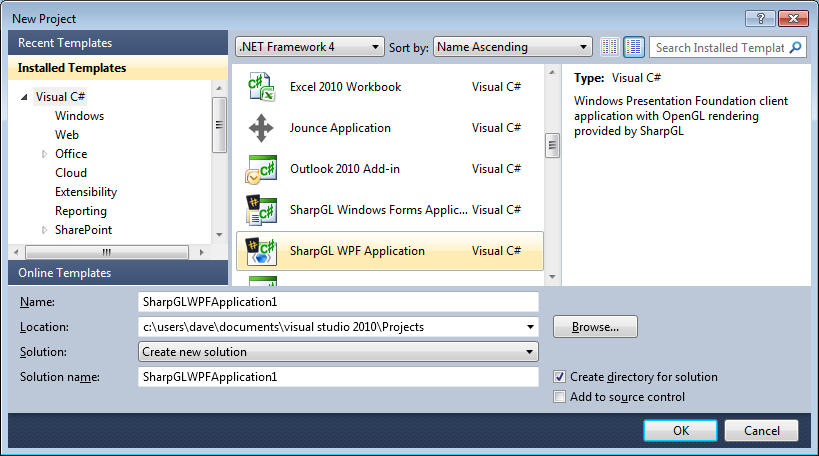Select the Reporting category in tree
819x456 pixels.
(81, 211)
